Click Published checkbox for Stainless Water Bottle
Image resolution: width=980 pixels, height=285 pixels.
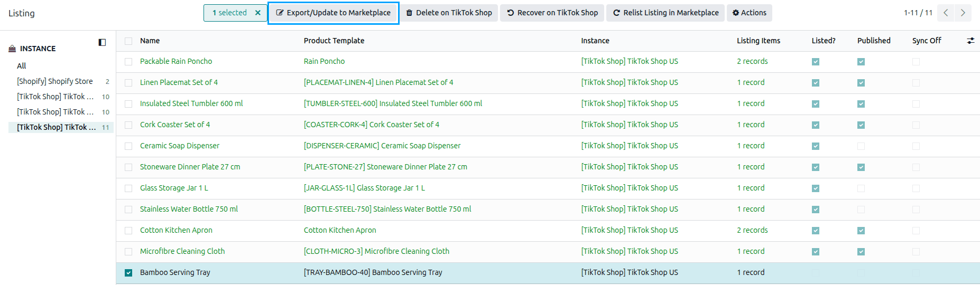click(861, 210)
